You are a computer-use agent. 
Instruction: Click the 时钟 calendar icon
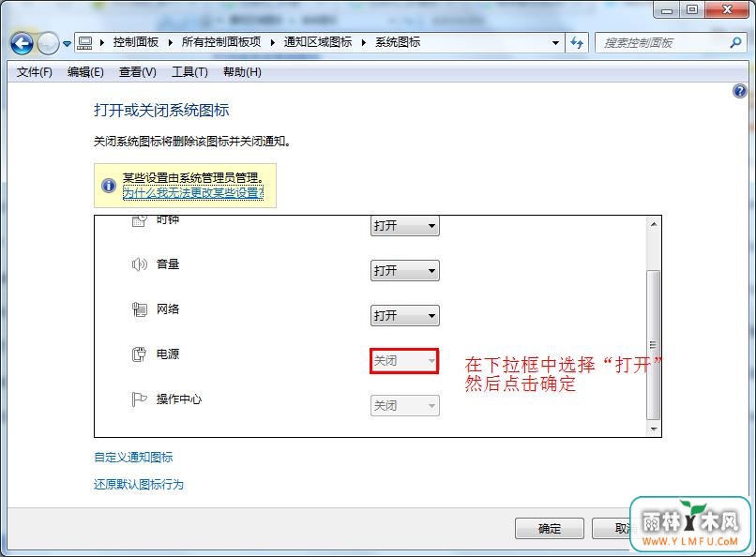coord(140,221)
